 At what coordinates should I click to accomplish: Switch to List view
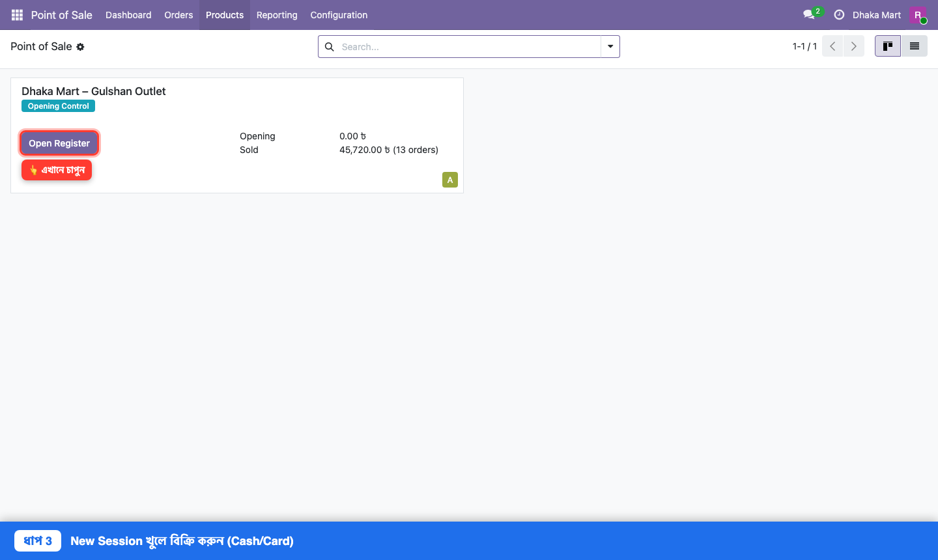(x=915, y=46)
